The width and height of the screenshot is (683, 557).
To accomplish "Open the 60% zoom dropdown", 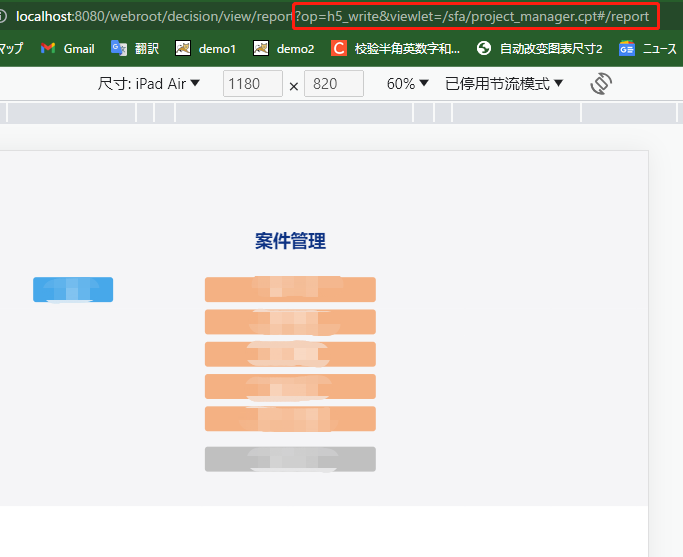I will (408, 83).
